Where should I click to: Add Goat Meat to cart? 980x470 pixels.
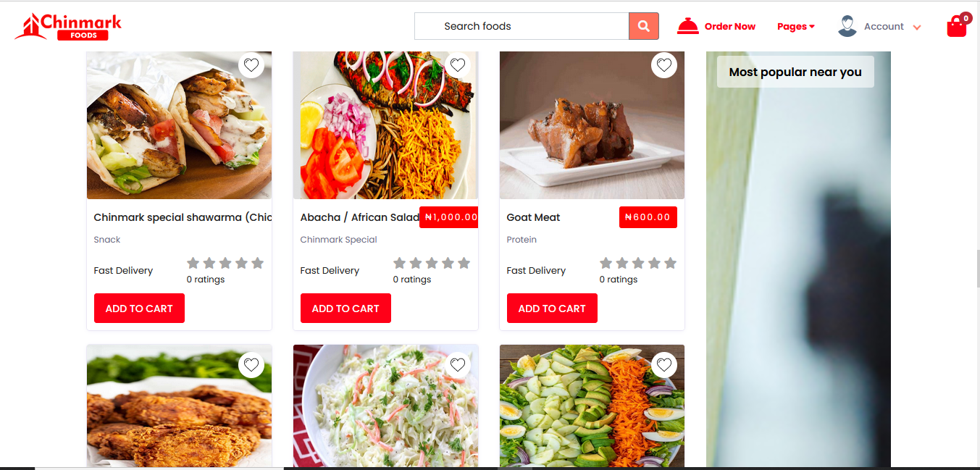[552, 309]
